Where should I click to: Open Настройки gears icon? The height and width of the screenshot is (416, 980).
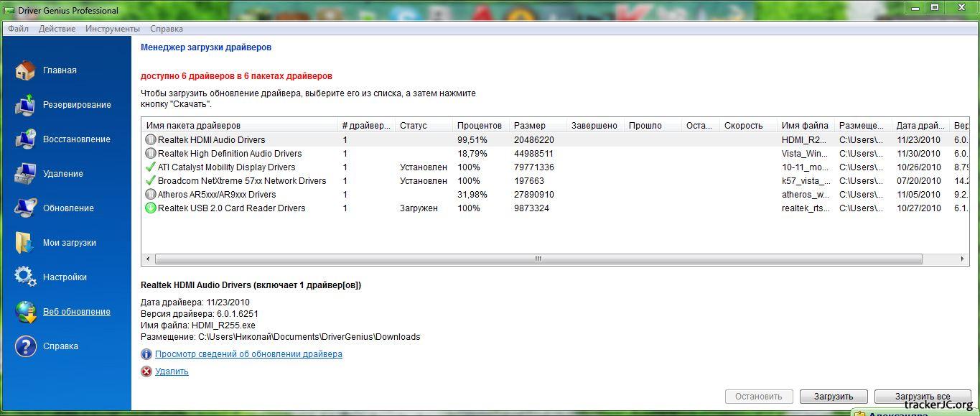(25, 277)
